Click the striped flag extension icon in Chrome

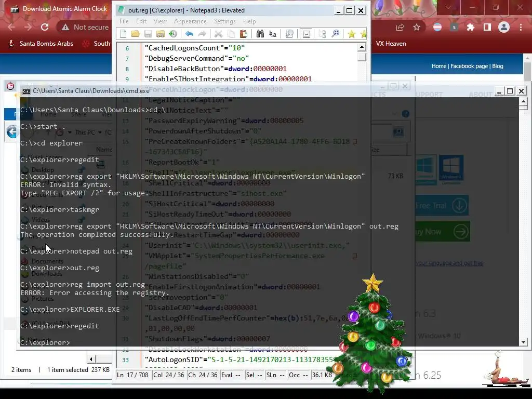click(437, 27)
